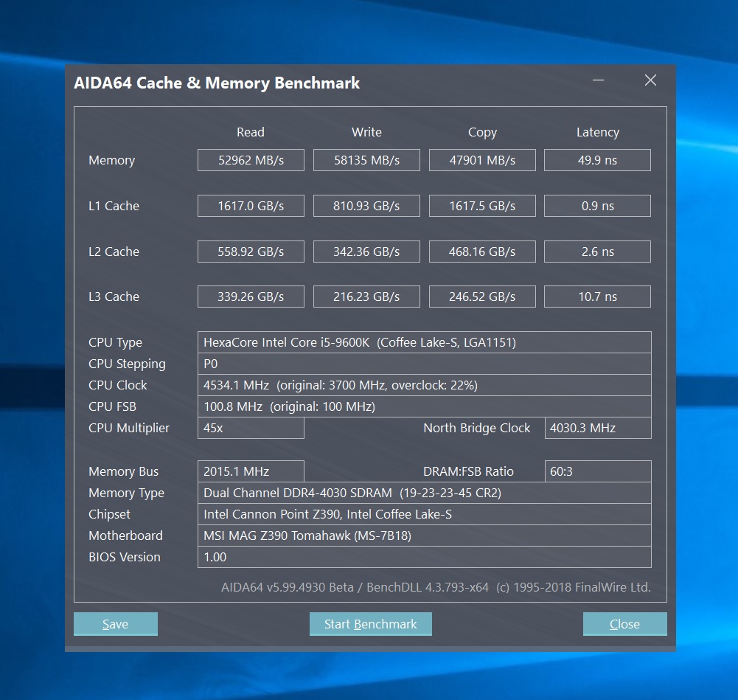This screenshot has width=738, height=700.
Task: Click the CPU Stepping label
Action: [x=127, y=364]
